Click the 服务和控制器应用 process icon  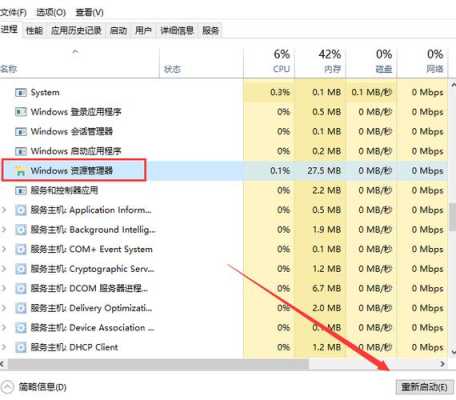(x=21, y=191)
